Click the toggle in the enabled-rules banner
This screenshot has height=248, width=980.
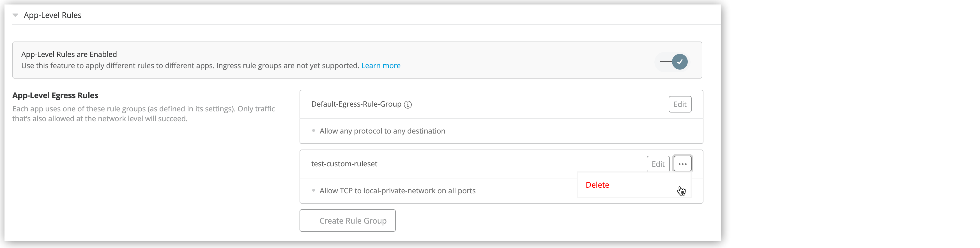[x=672, y=62]
